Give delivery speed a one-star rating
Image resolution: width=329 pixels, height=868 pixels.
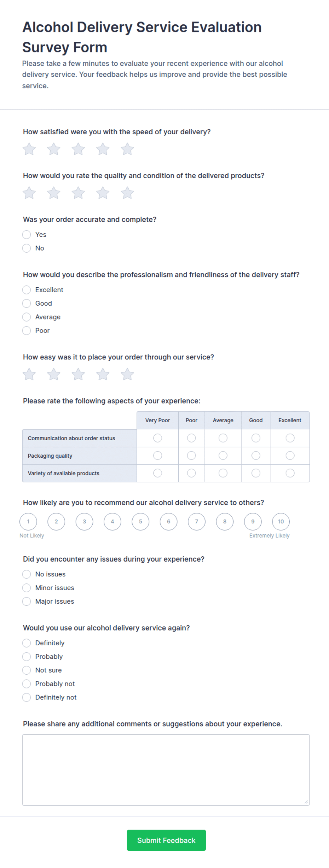click(x=29, y=149)
